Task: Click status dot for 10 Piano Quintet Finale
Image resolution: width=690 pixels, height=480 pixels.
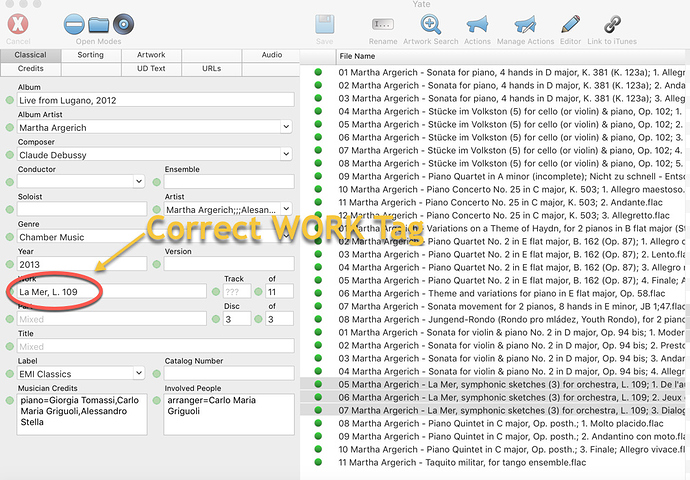Action: click(318, 449)
